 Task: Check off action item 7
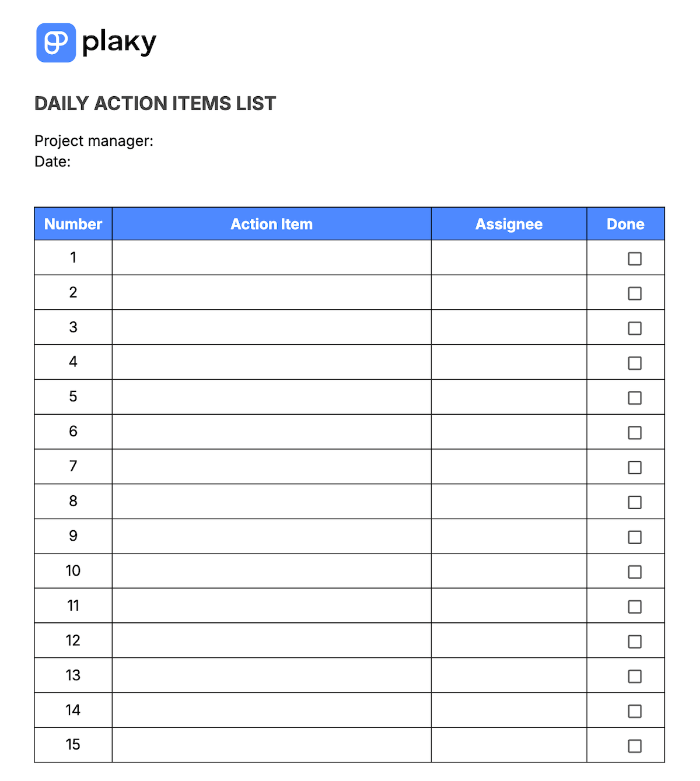pyautogui.click(x=635, y=467)
